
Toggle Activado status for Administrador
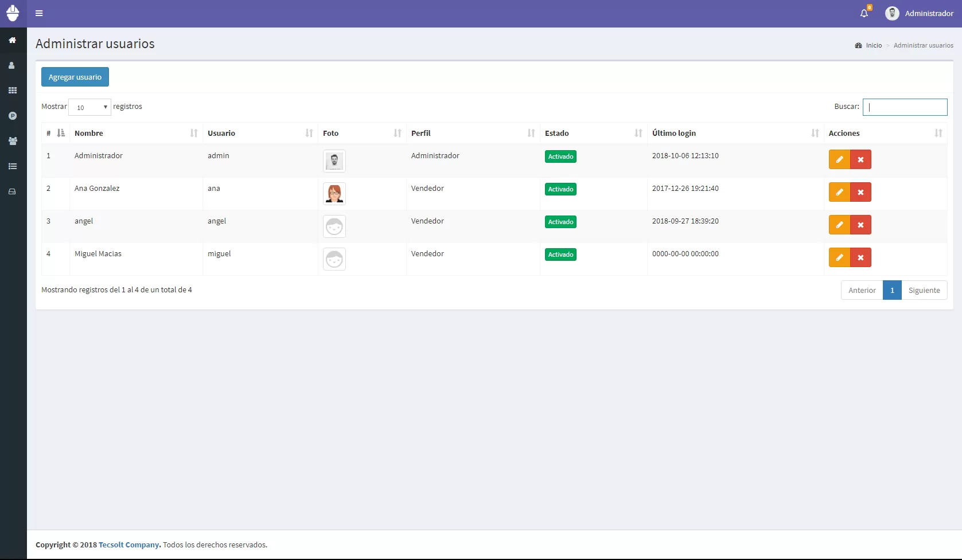point(560,156)
